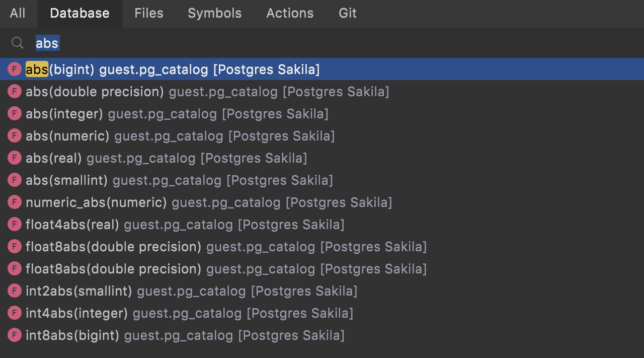Click the F icon beside float4abs(real)
The width and height of the screenshot is (644, 358).
click(15, 224)
